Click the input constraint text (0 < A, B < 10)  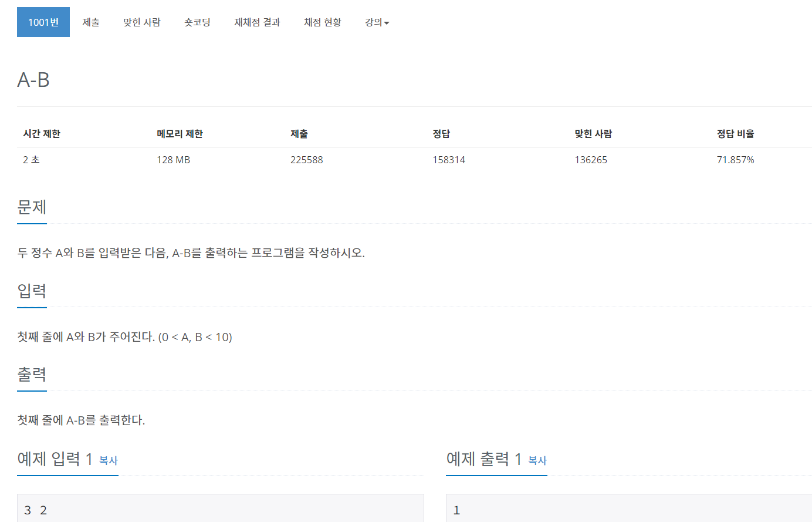pos(195,337)
